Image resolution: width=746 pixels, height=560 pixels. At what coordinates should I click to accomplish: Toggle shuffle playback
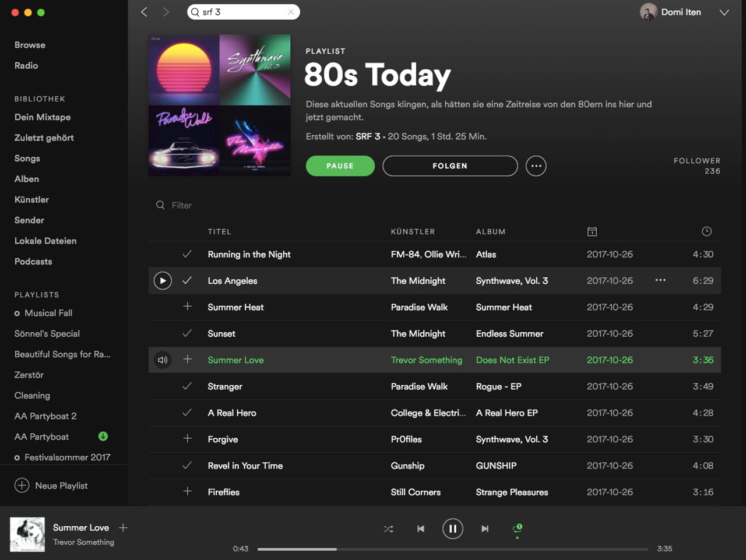388,529
